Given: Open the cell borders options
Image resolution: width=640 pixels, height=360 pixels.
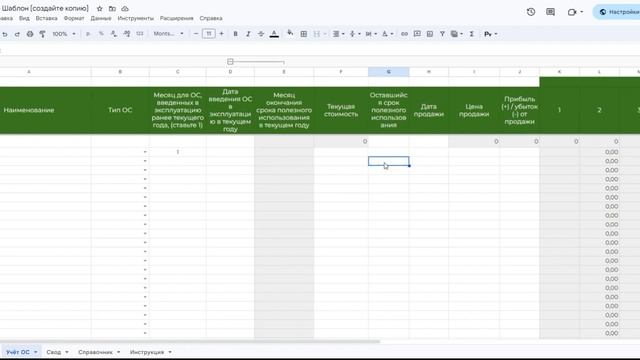Looking at the screenshot, I should 304,34.
